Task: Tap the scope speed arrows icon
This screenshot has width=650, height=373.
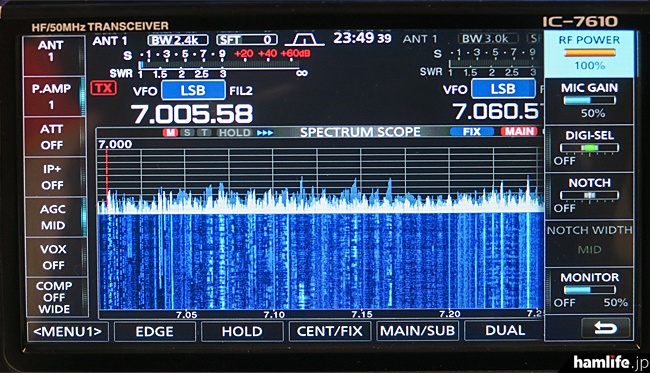Action: (265, 133)
